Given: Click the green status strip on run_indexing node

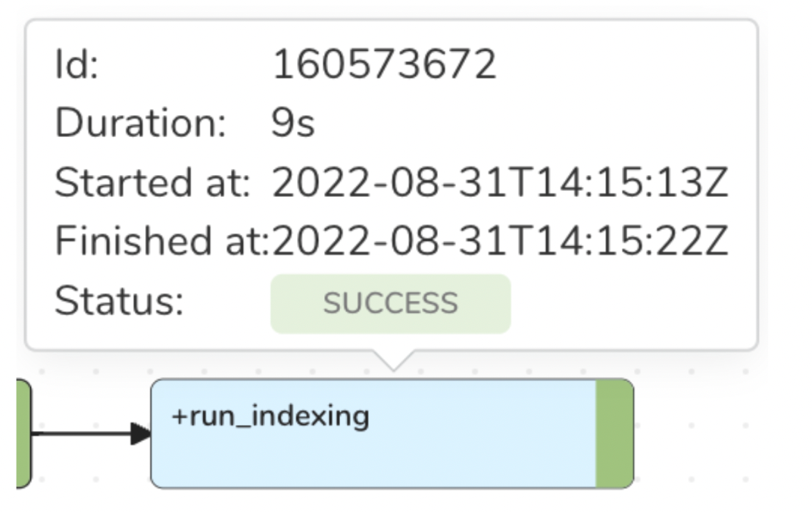Looking at the screenshot, I should tap(614, 433).
